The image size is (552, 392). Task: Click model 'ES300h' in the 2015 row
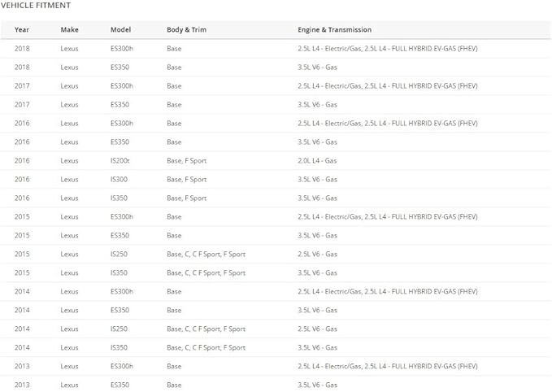pyautogui.click(x=122, y=216)
